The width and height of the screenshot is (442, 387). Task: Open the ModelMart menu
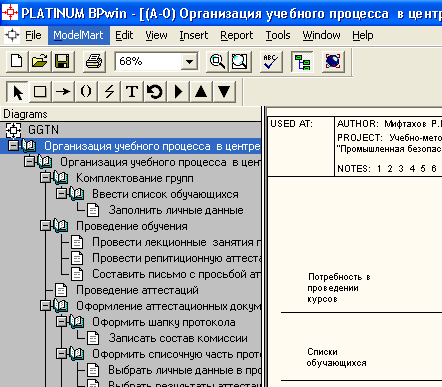point(78,35)
